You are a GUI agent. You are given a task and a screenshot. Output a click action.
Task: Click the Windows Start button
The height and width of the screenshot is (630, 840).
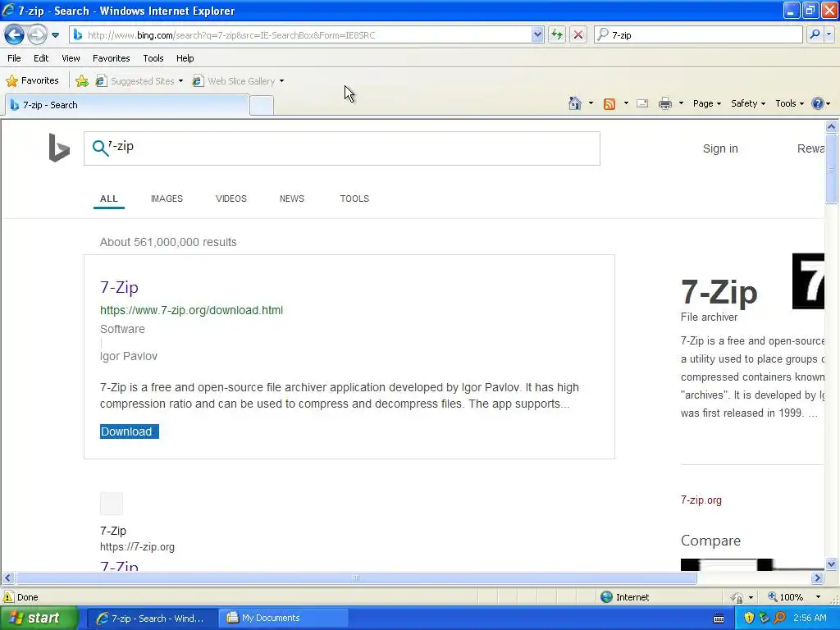(39, 619)
